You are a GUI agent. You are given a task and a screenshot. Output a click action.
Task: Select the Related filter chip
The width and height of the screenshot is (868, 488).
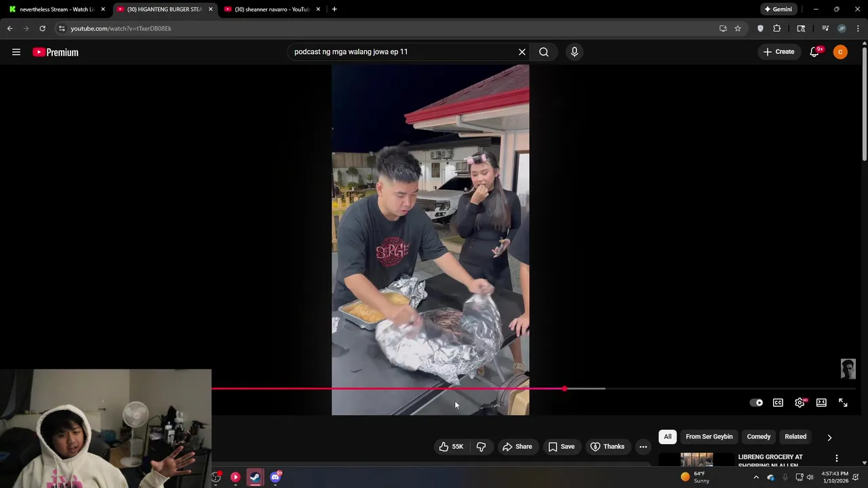click(795, 436)
